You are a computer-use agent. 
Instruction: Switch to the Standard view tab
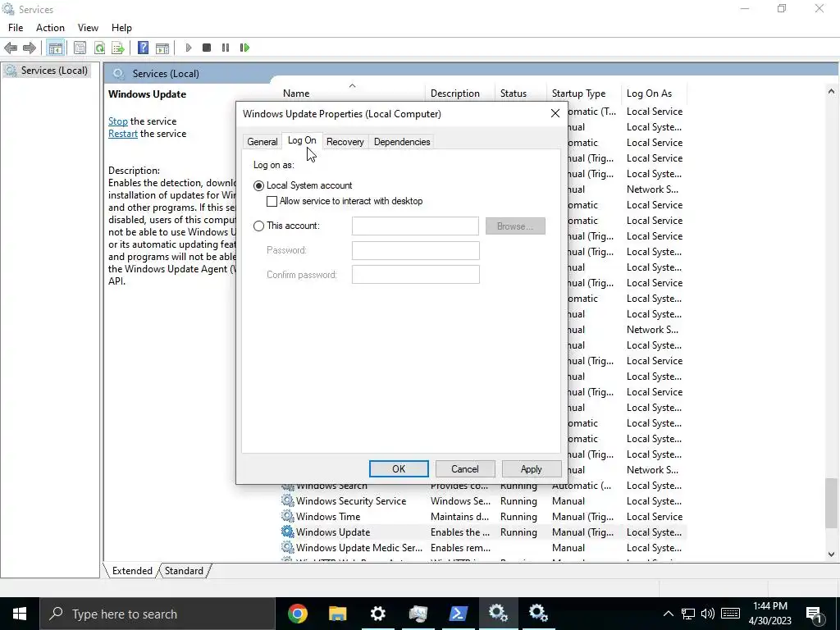184,571
